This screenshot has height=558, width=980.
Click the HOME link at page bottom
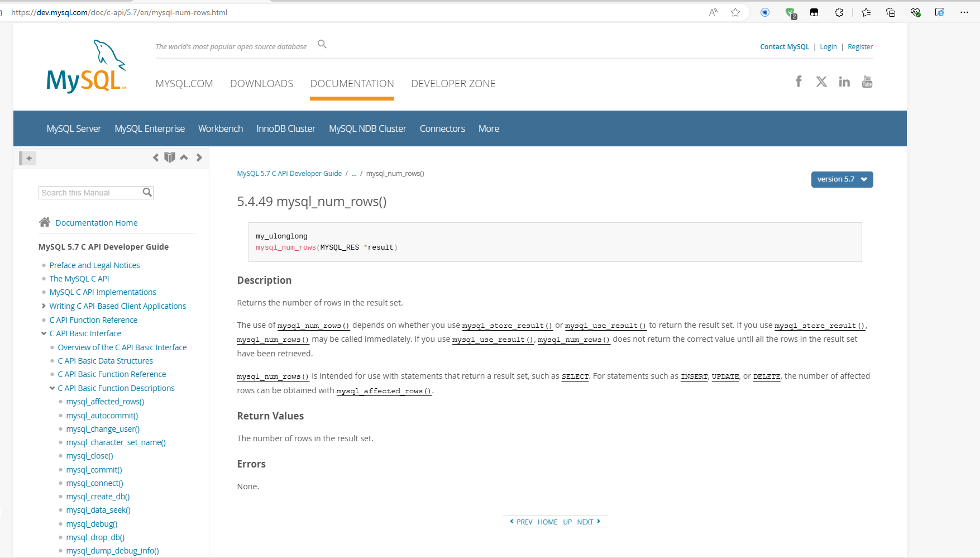(x=547, y=522)
